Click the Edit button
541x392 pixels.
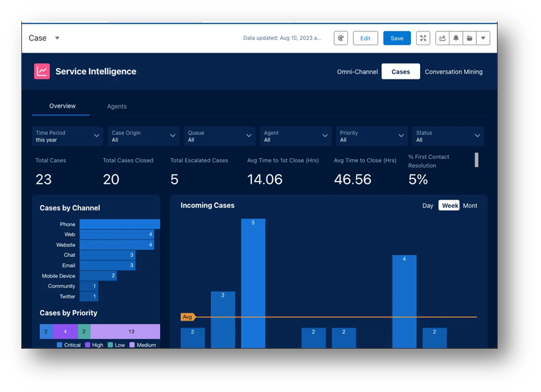pos(365,38)
